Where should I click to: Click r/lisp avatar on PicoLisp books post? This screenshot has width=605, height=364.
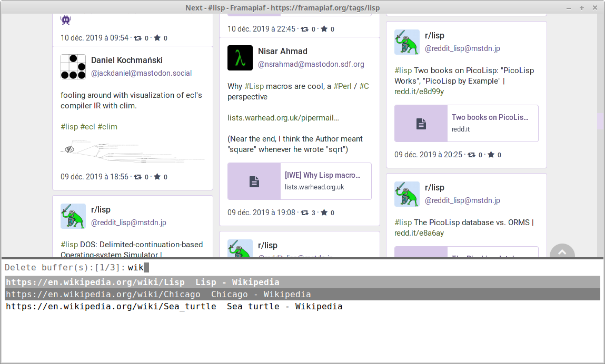point(406,42)
